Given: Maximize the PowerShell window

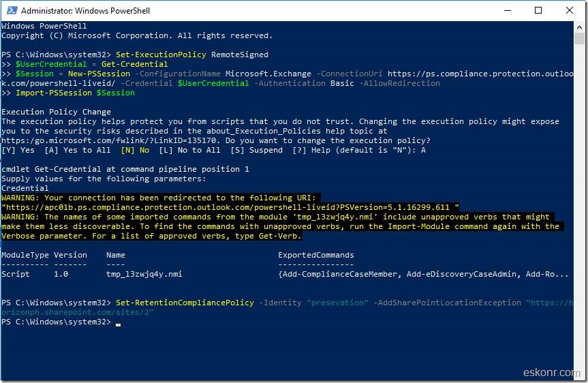Looking at the screenshot, I should (x=538, y=10).
